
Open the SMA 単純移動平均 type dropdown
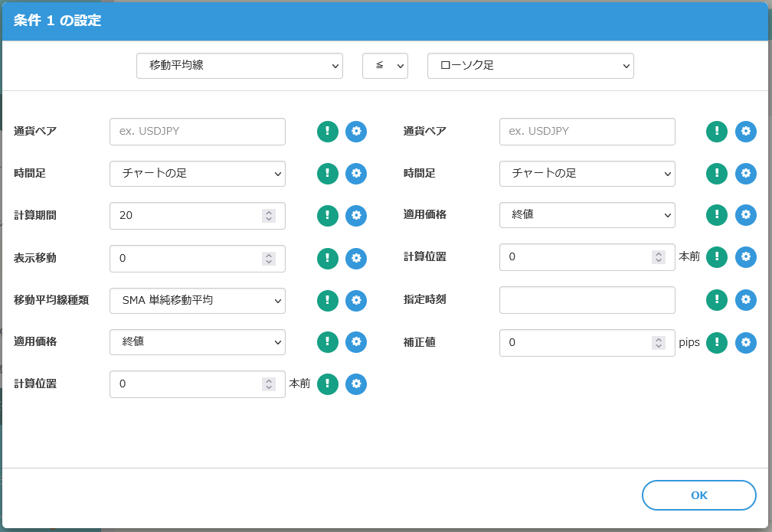198,300
